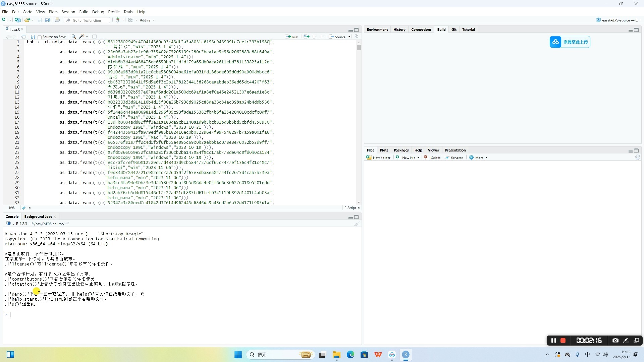Click the re-run previous code region icon
Image resolution: width=644 pixels, height=362 pixels.
[307, 37]
